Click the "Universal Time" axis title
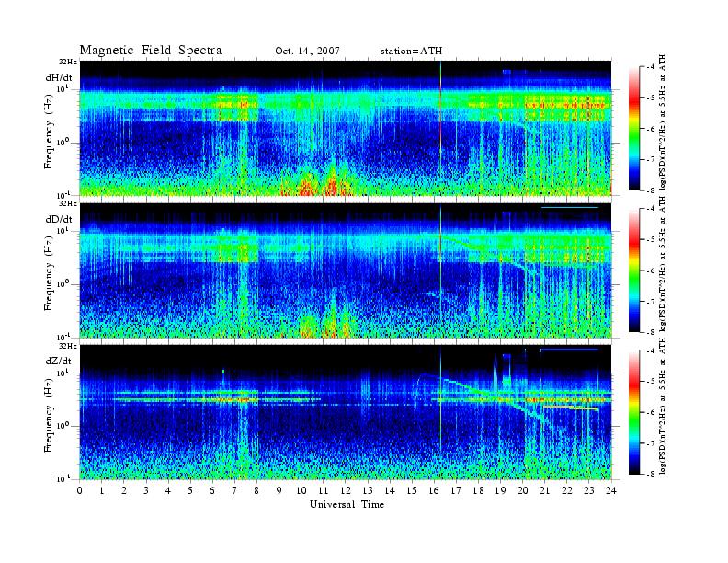Screen dimensions: 728x563 (347, 504)
